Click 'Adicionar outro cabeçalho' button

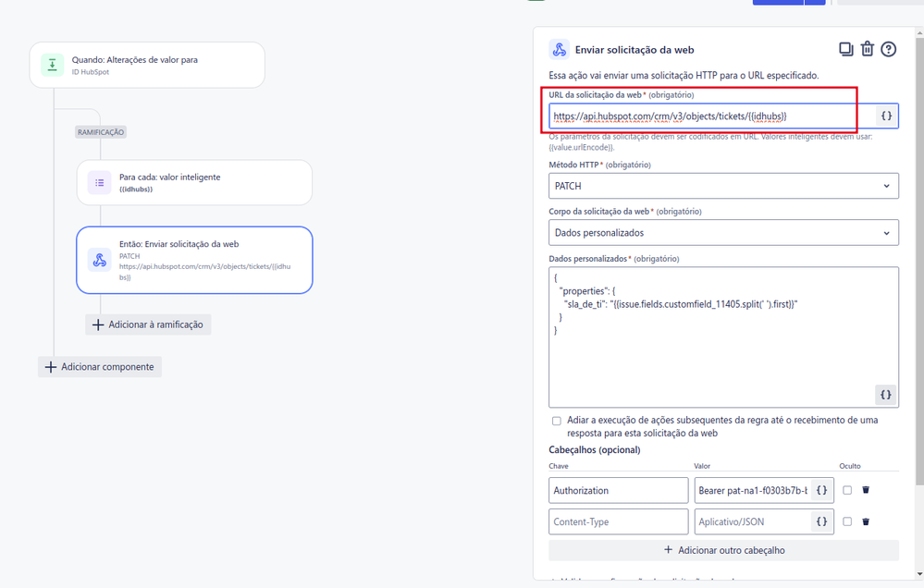[723, 550]
